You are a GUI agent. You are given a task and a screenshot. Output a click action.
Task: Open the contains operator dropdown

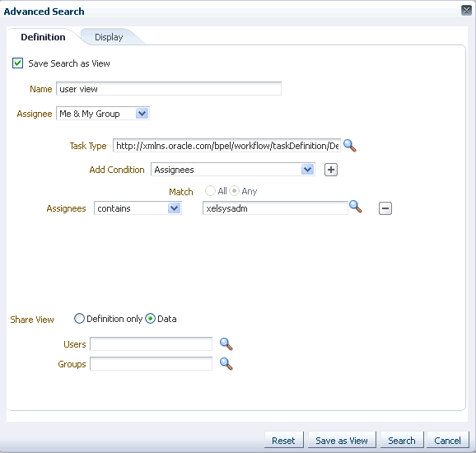click(x=138, y=208)
